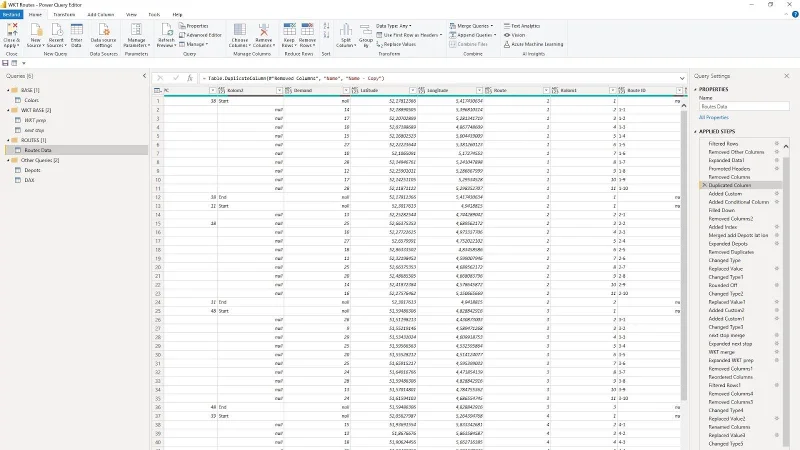
Task: Expand the formula bar chevron
Action: (682, 78)
